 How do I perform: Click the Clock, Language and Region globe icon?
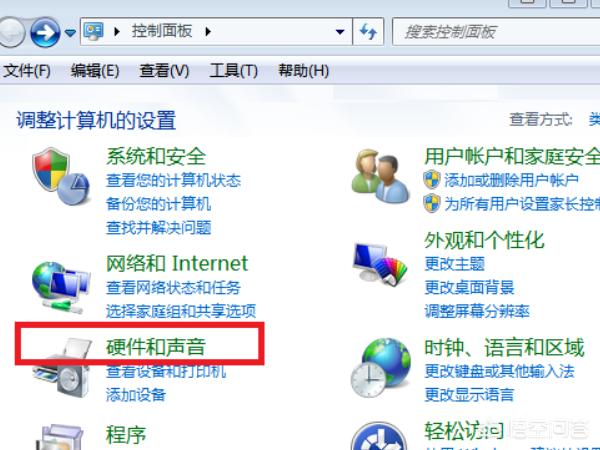point(380,367)
